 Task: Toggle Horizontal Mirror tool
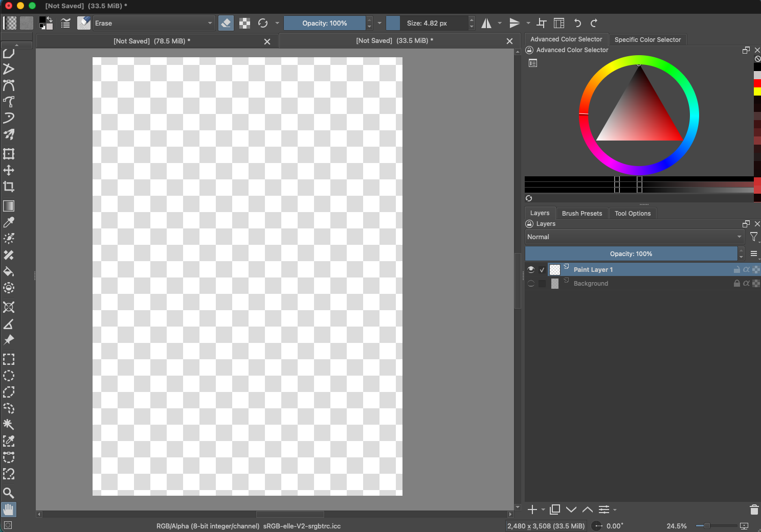click(x=486, y=23)
